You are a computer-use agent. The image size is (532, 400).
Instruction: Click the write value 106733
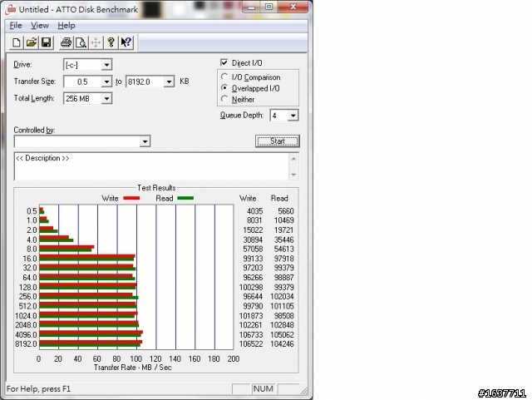251,335
